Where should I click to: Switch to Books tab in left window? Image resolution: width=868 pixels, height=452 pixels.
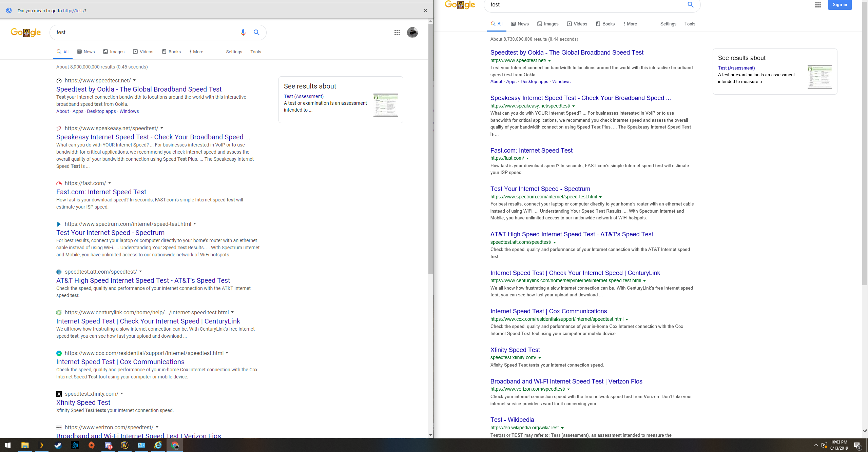coord(171,52)
